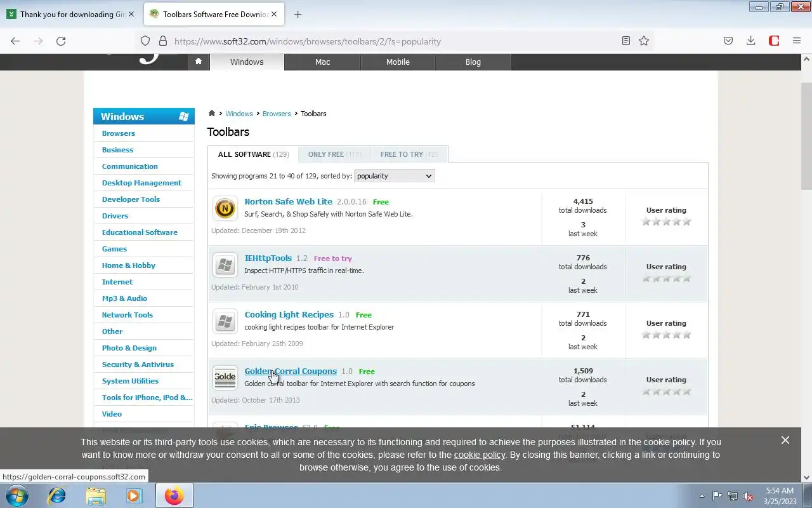Open Windows Explorer folder in taskbar
The height and width of the screenshot is (508, 812).
coord(96,495)
